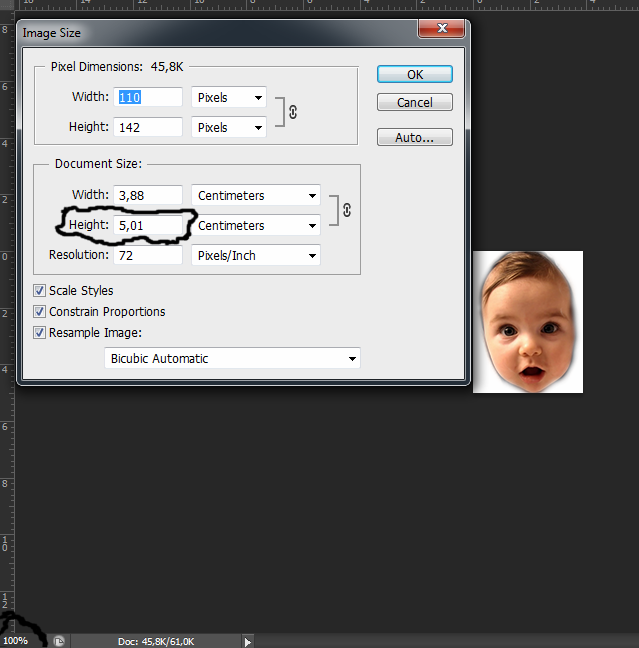Click the 100% zoom level field
Screen dimensions: 639x648
pyautogui.click(x=16, y=641)
